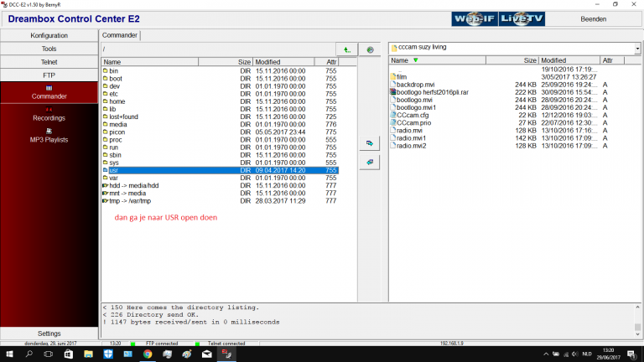Switch to the Commander tab
The image size is (644, 362).
click(120, 35)
